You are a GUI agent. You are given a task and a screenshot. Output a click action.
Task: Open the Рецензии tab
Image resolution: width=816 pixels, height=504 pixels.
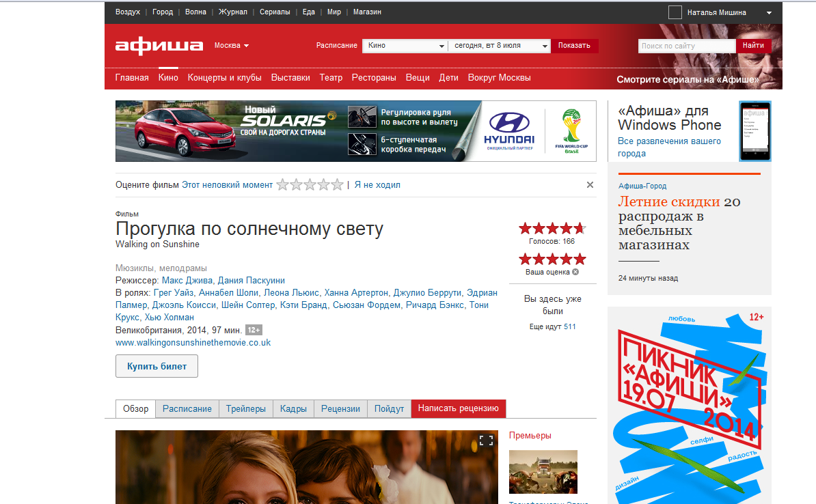tap(340, 409)
